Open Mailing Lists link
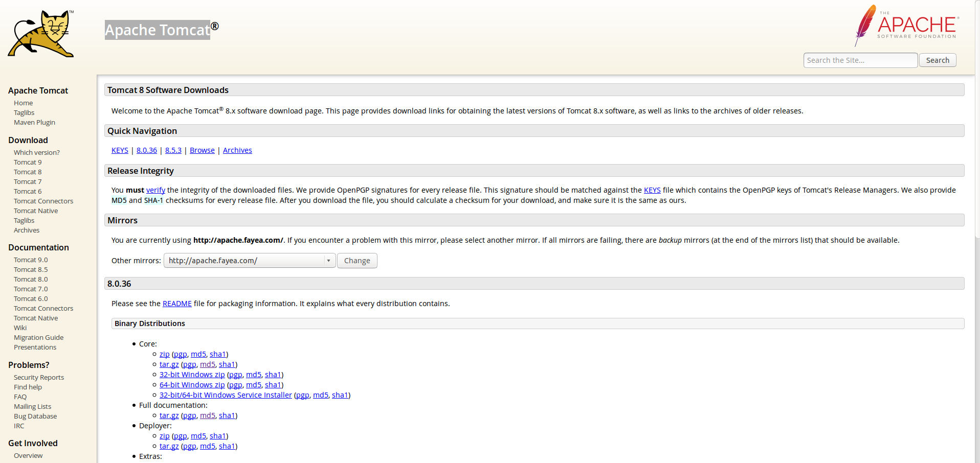The width and height of the screenshot is (980, 463). pyautogui.click(x=32, y=407)
